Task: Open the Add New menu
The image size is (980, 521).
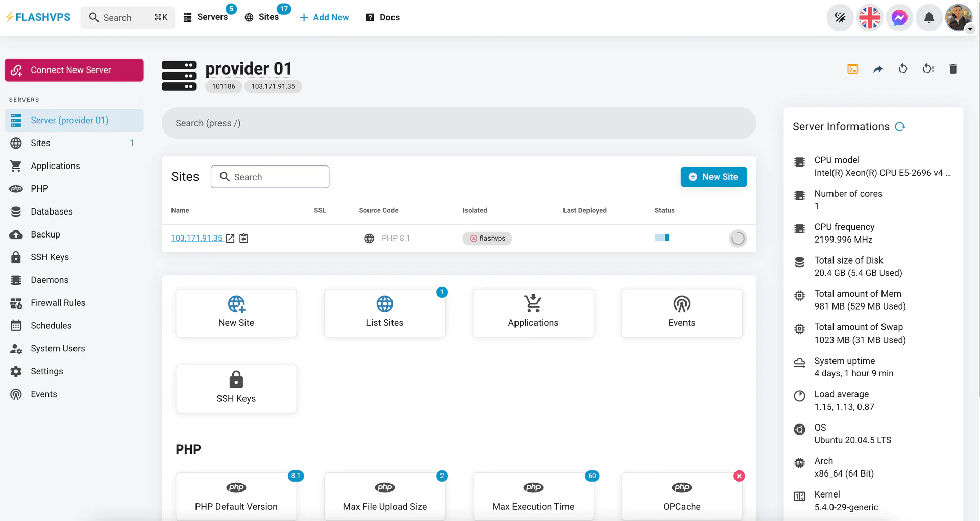Action: tap(324, 18)
